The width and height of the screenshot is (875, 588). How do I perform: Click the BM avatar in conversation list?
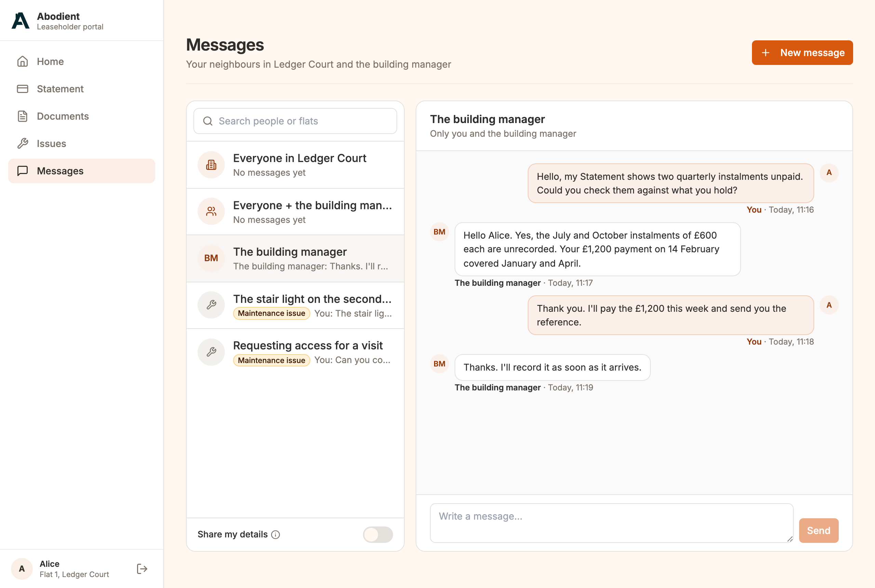pos(211,258)
